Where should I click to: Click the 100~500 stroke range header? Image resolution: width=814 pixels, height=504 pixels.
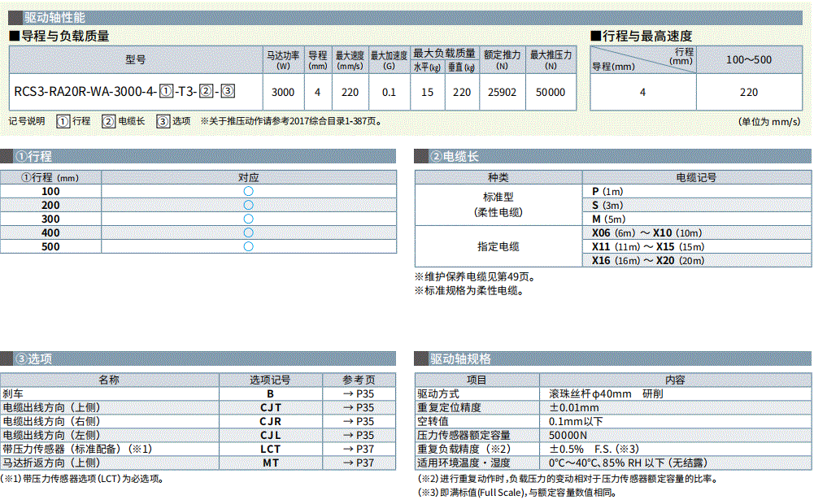pos(749,59)
